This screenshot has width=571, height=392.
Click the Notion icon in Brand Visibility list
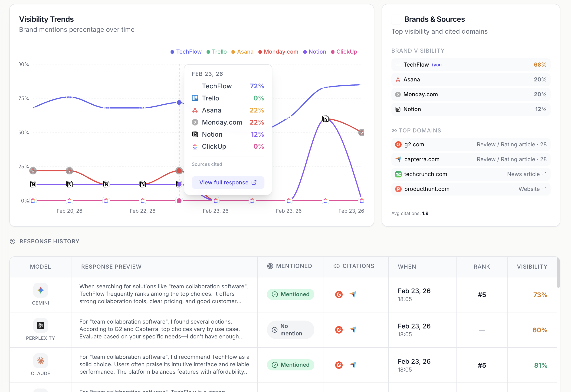(x=398, y=109)
